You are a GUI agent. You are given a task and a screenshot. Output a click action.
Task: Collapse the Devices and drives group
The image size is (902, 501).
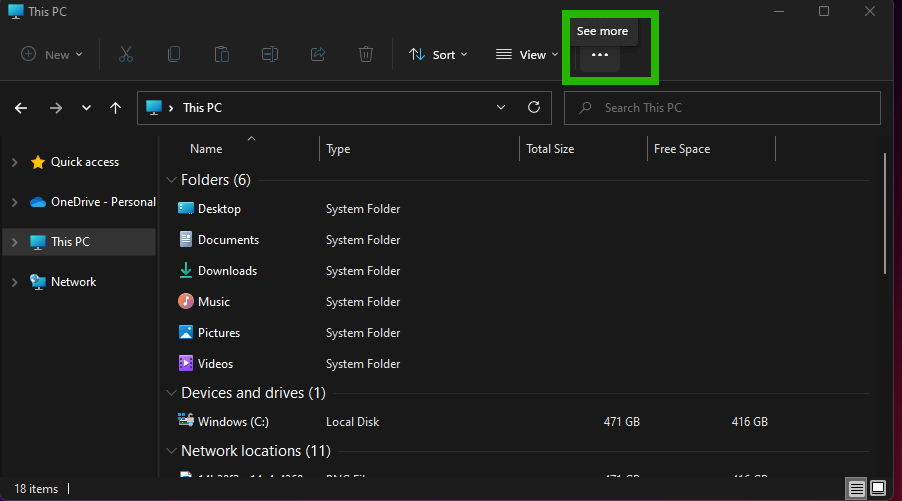pyautogui.click(x=171, y=393)
